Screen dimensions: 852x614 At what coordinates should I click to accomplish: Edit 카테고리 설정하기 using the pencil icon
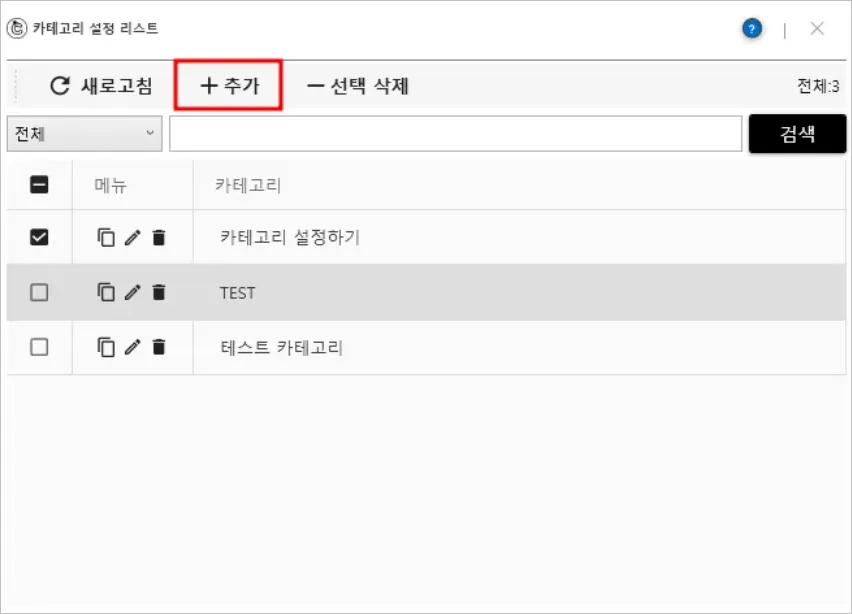pos(132,237)
